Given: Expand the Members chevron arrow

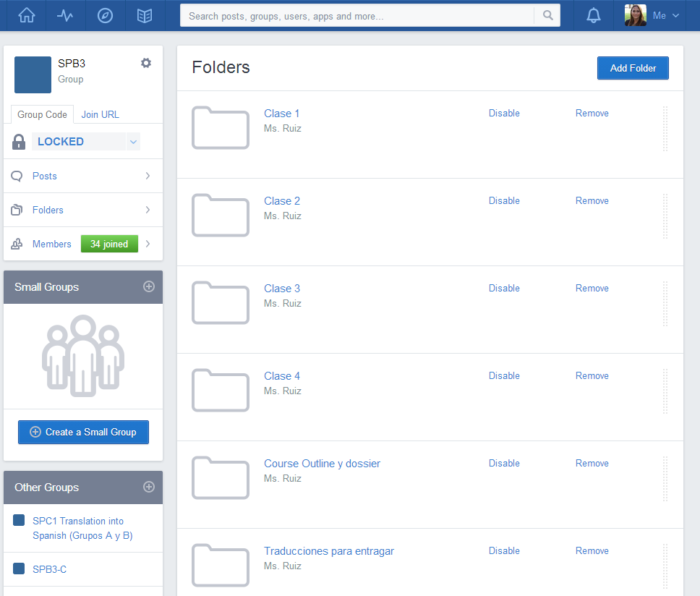Looking at the screenshot, I should (x=148, y=244).
